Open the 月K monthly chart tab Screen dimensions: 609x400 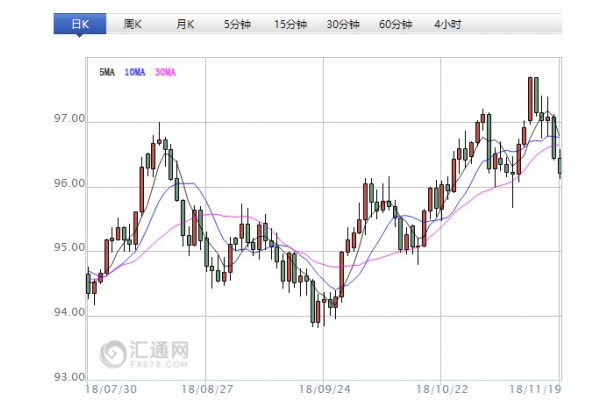tap(183, 22)
